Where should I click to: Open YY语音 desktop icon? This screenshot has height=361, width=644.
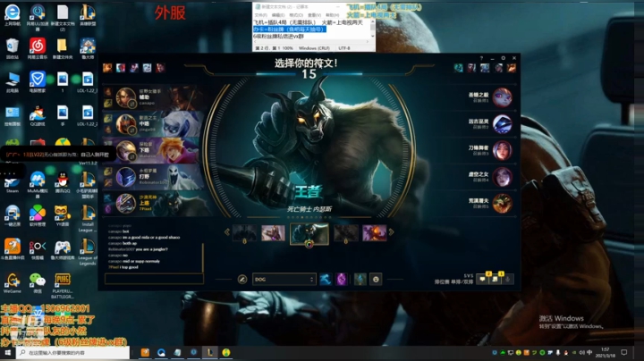[x=63, y=215]
